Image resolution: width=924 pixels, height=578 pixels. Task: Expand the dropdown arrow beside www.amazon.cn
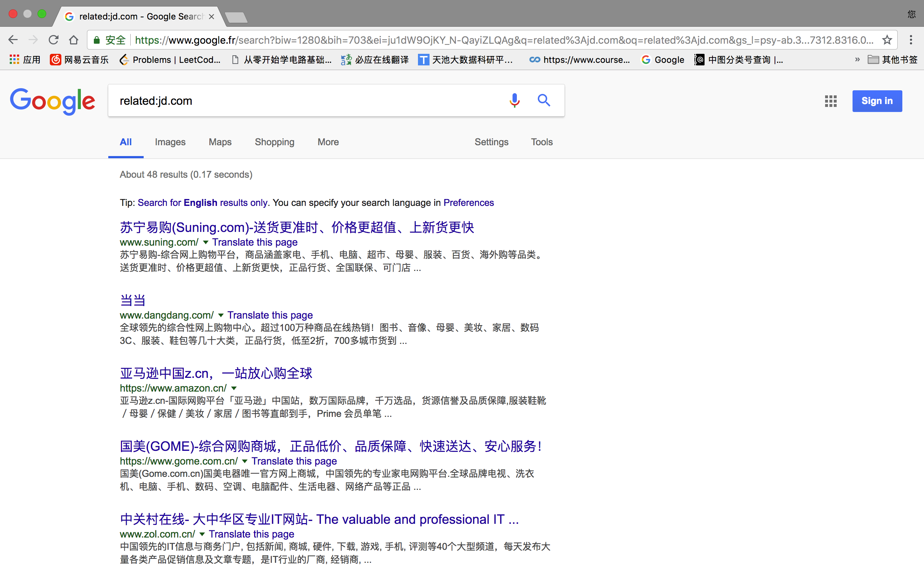(x=234, y=388)
